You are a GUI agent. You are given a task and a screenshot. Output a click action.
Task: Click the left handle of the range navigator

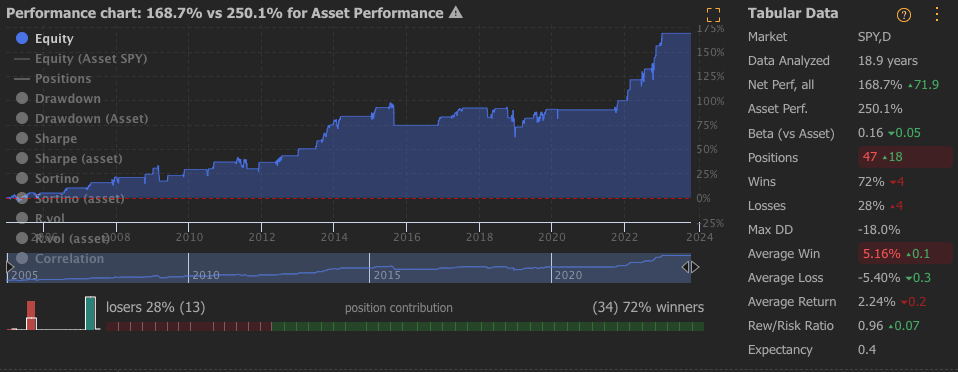pos(9,267)
